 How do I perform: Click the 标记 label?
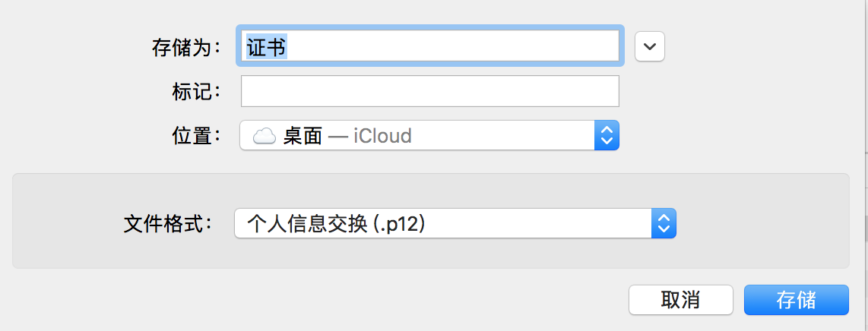point(197,91)
